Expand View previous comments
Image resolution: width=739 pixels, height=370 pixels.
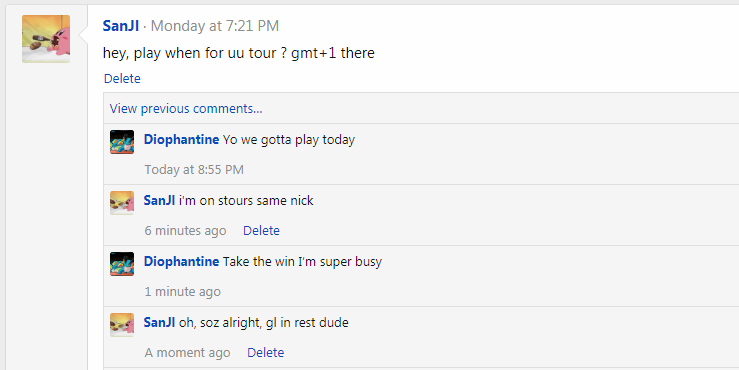[x=186, y=108]
